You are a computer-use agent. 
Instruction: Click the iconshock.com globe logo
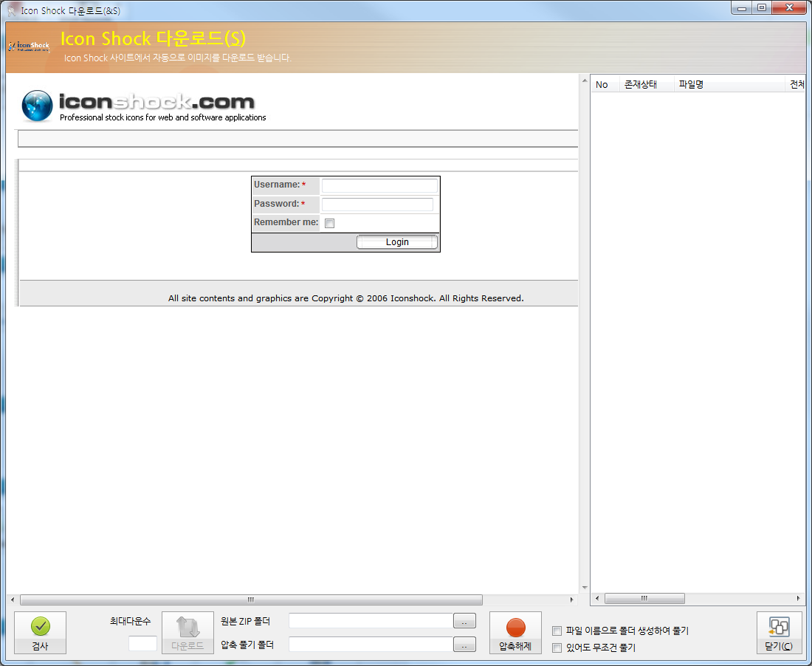click(37, 106)
